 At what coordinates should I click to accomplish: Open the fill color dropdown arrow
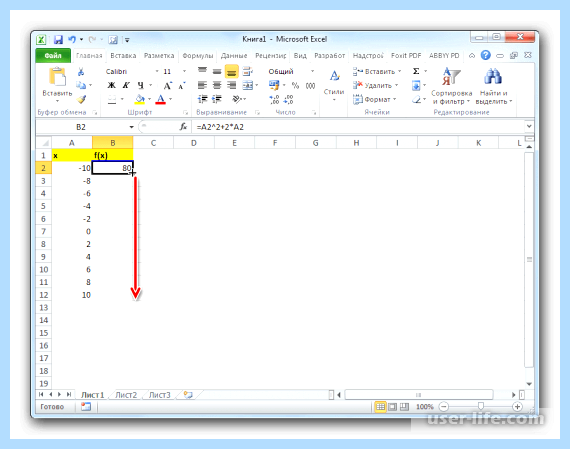(149, 99)
